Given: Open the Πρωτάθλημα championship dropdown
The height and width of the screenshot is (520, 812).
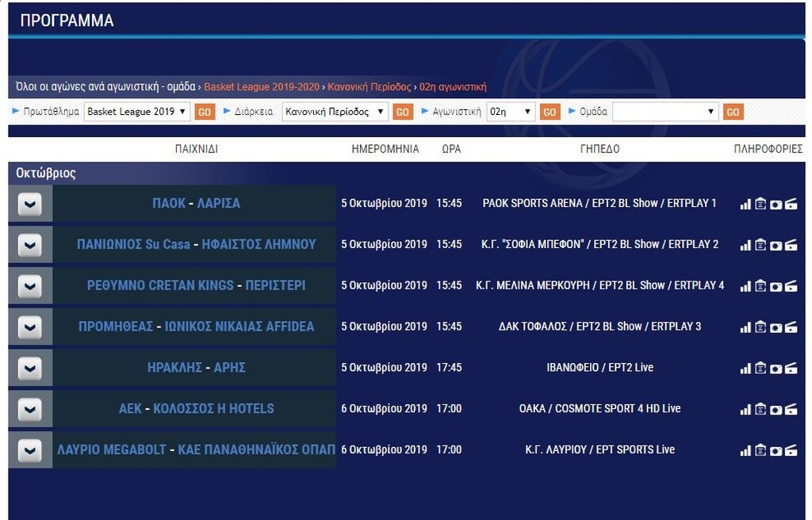Looking at the screenshot, I should click(137, 112).
